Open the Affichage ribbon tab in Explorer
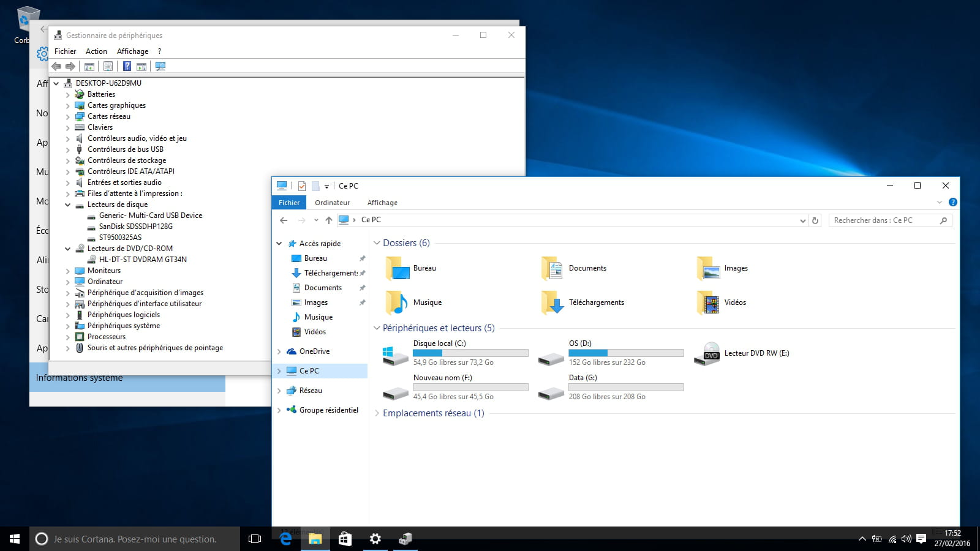Viewport: 980px width, 551px height. [x=382, y=203]
